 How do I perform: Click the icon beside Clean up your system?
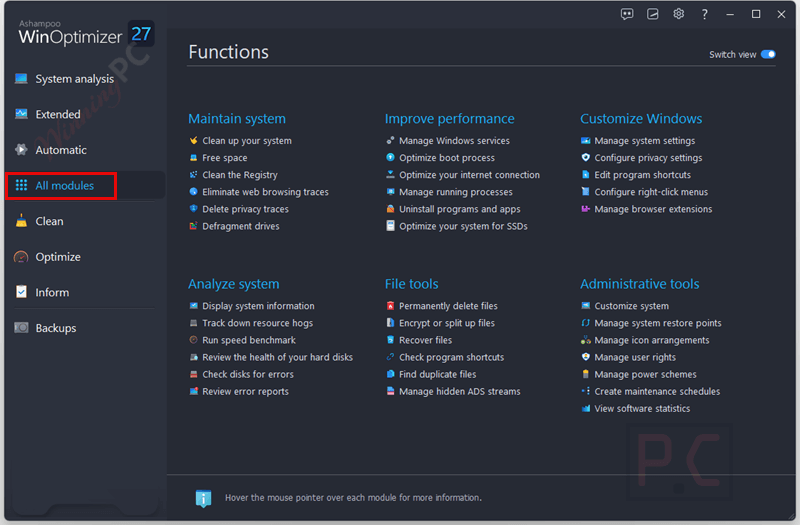click(193, 140)
